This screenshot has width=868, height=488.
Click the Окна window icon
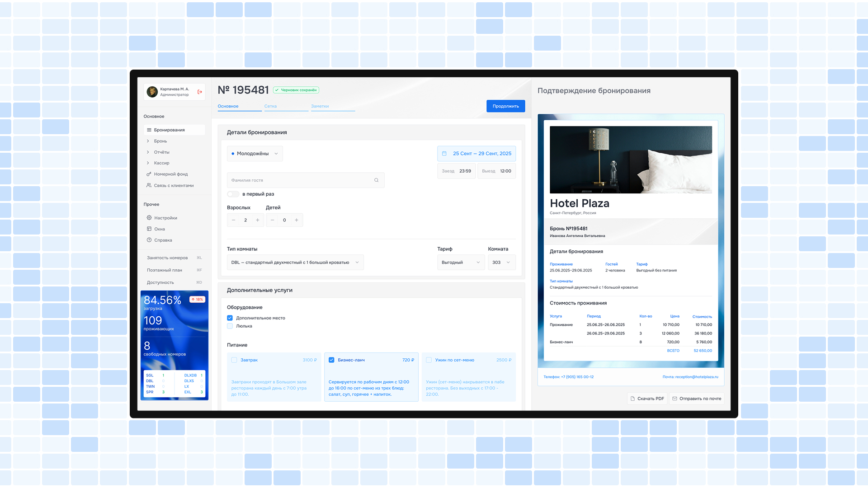click(149, 229)
